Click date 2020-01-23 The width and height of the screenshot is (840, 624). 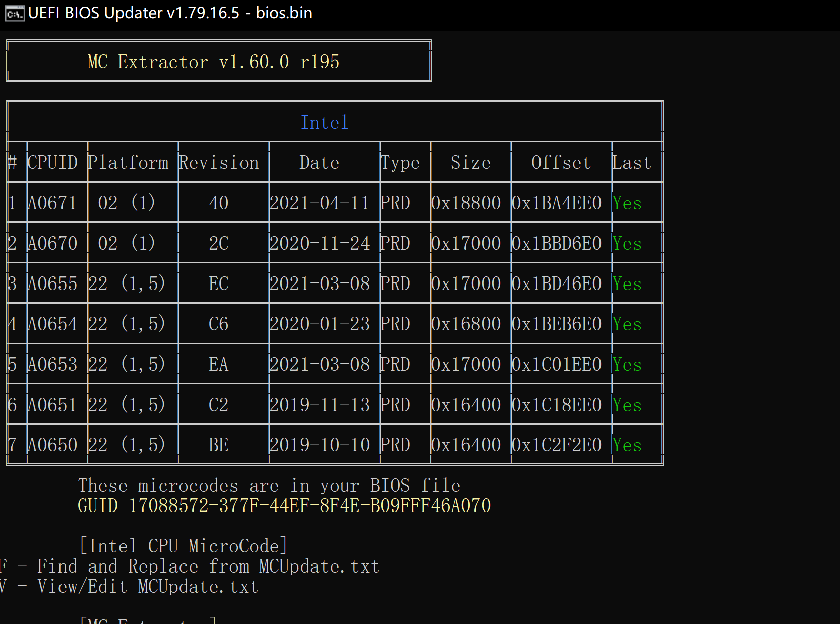[x=320, y=324]
